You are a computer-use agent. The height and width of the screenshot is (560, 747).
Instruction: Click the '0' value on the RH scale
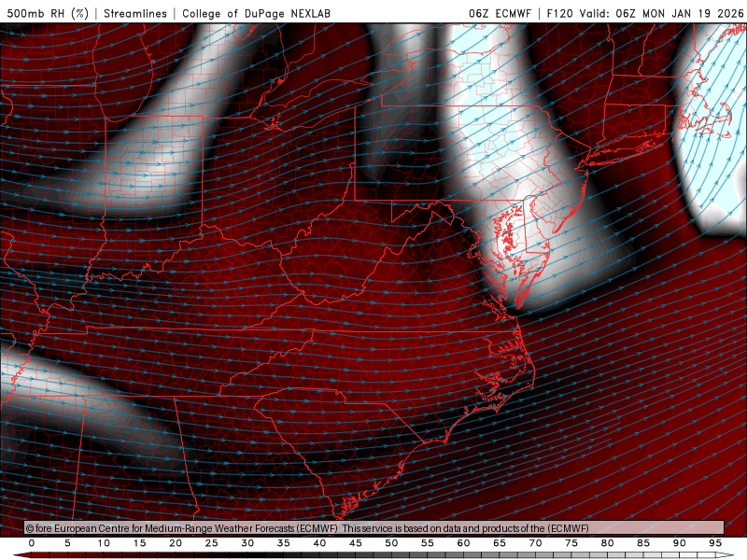coord(32,543)
